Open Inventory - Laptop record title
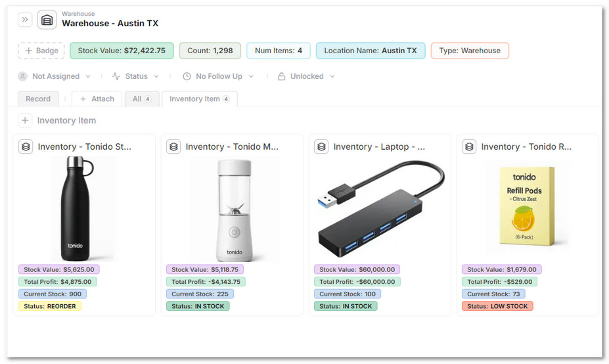The image size is (609, 364). point(379,147)
